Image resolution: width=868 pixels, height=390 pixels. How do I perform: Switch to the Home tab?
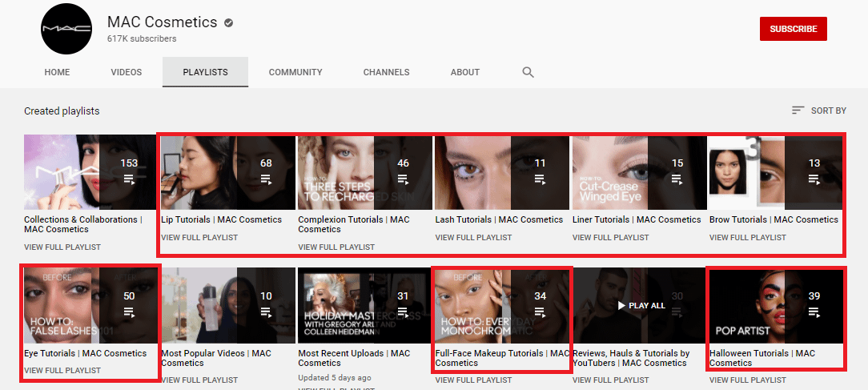coord(57,72)
